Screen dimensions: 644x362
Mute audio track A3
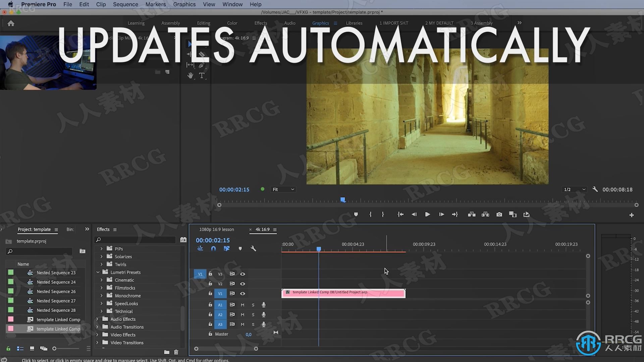[x=243, y=324]
